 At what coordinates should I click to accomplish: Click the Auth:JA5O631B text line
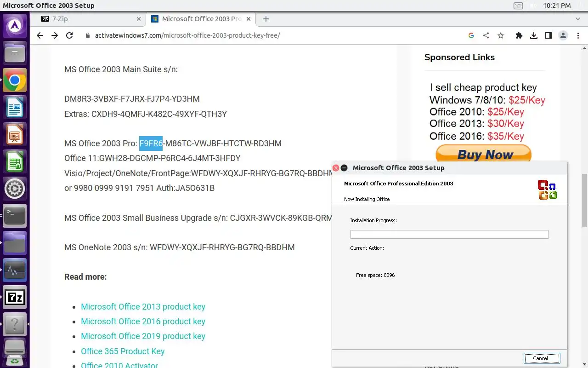point(140,188)
